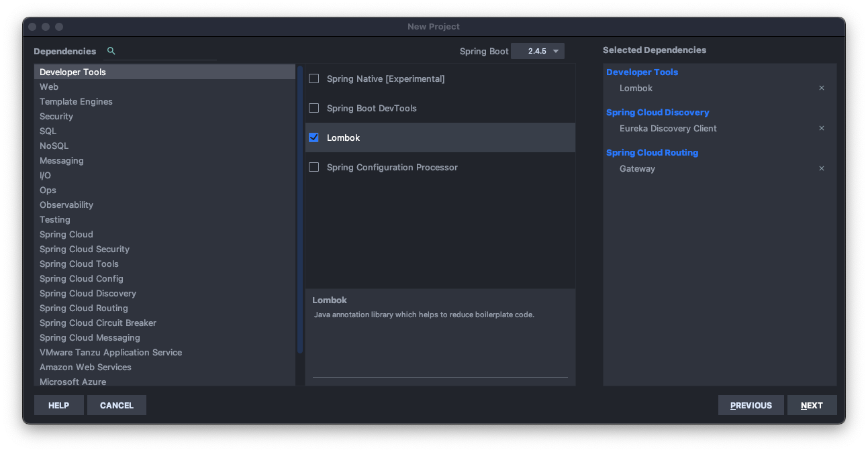The width and height of the screenshot is (868, 452).
Task: Click the category list scrollbar
Action: click(300, 209)
